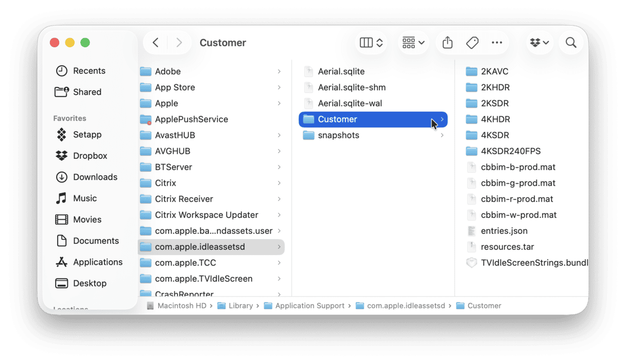
Task: Click the Search magnifier icon
Action: pos(570,43)
